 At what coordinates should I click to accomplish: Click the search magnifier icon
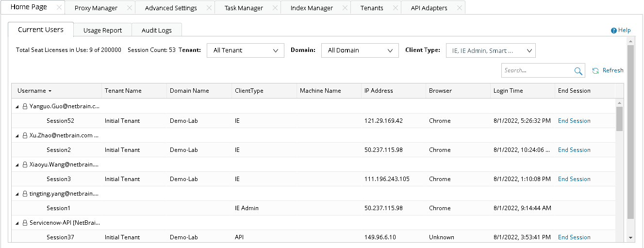point(578,71)
